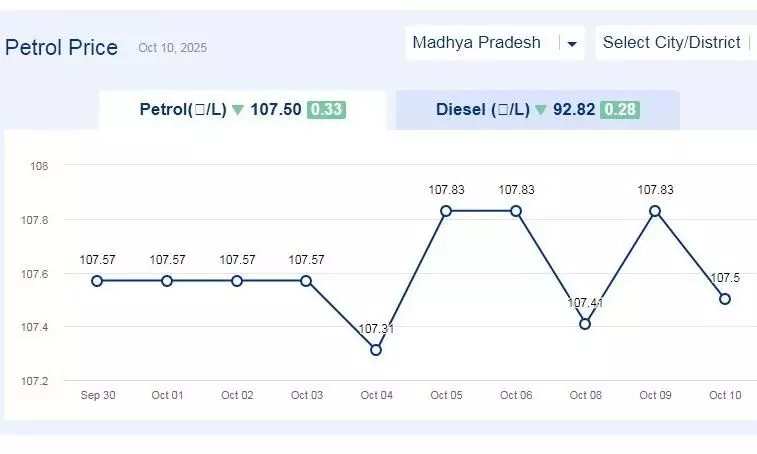Click the Oct 06 data point marker
Screen dimensions: 757x454
click(x=516, y=211)
